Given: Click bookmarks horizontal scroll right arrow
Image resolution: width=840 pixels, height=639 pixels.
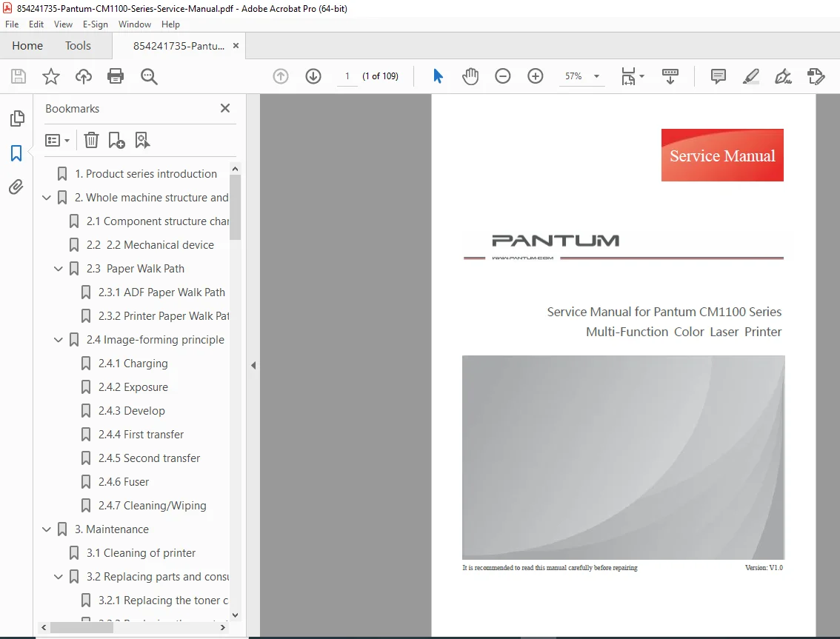Looking at the screenshot, I should tap(223, 627).
